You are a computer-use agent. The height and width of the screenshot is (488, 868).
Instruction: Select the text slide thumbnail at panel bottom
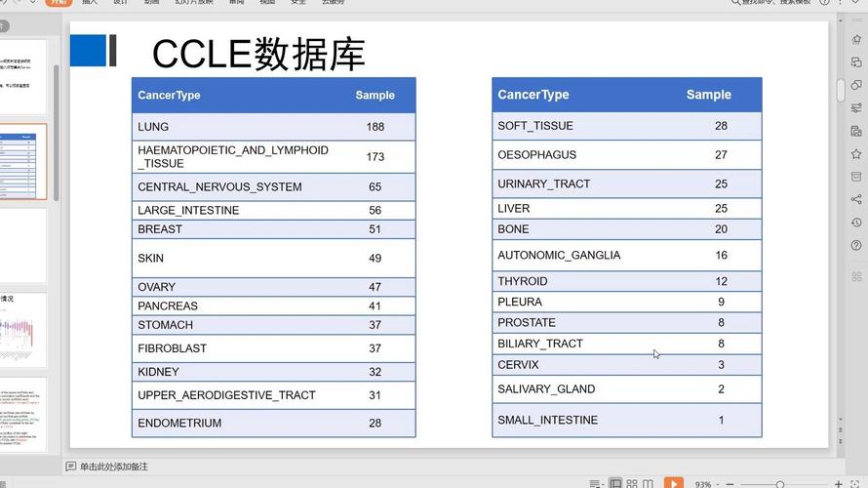click(x=22, y=415)
